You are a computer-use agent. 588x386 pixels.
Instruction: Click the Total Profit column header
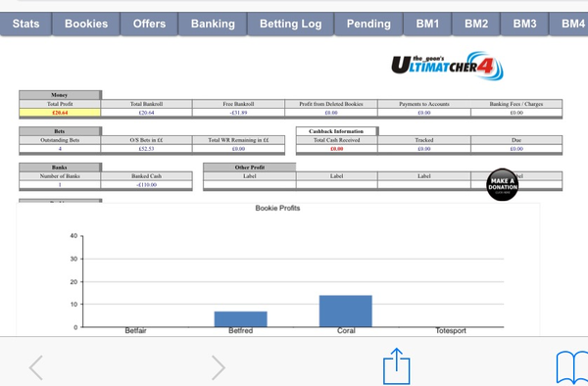click(60, 104)
